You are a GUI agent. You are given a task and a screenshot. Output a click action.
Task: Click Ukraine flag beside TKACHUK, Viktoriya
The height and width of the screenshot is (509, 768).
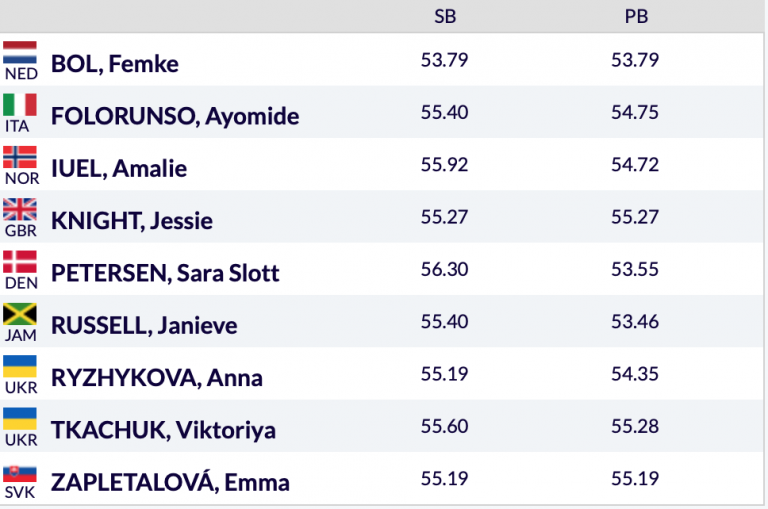tap(20, 419)
